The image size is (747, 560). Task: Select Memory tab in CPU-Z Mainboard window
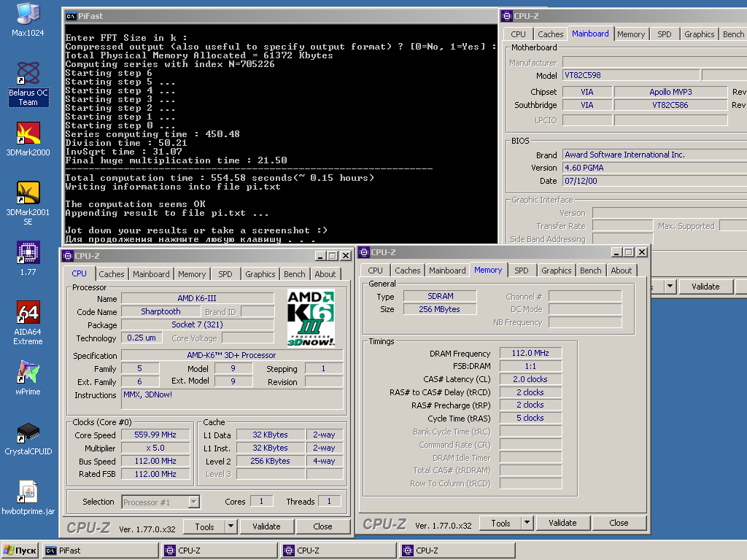point(631,34)
